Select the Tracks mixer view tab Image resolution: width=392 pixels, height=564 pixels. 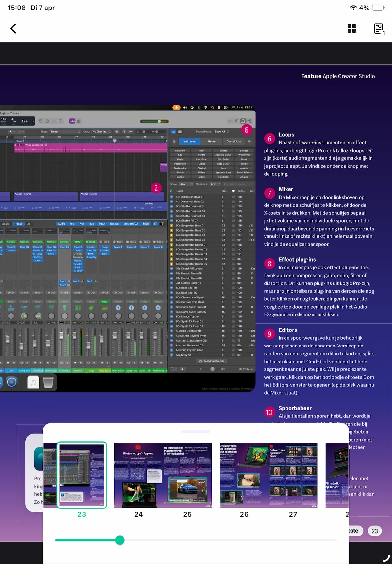pyautogui.click(x=18, y=224)
